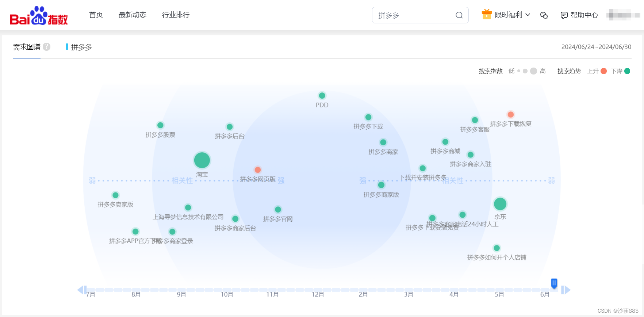Jump to 11月 on the timeline
Image resolution: width=644 pixels, height=317 pixels.
pos(272,294)
